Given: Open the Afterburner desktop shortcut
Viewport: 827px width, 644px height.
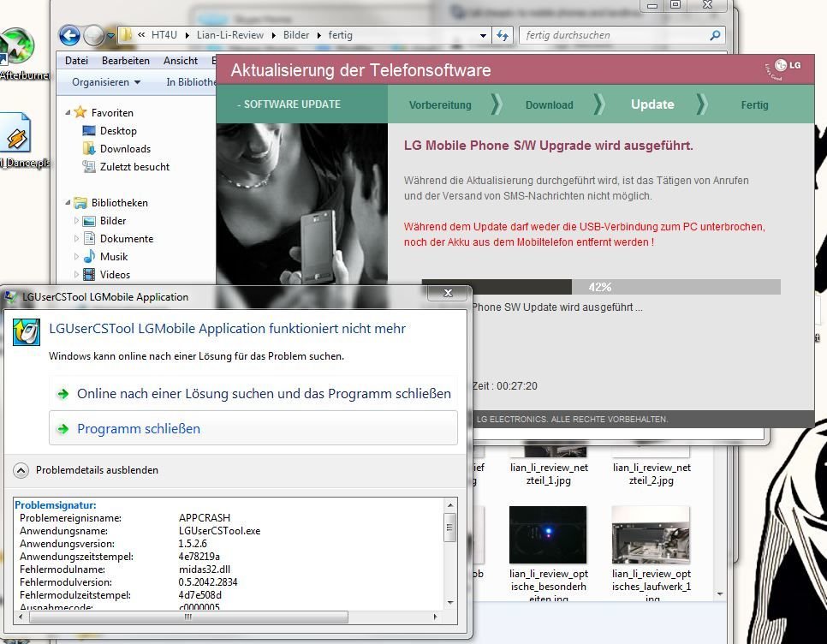Looking at the screenshot, I should (x=19, y=54).
